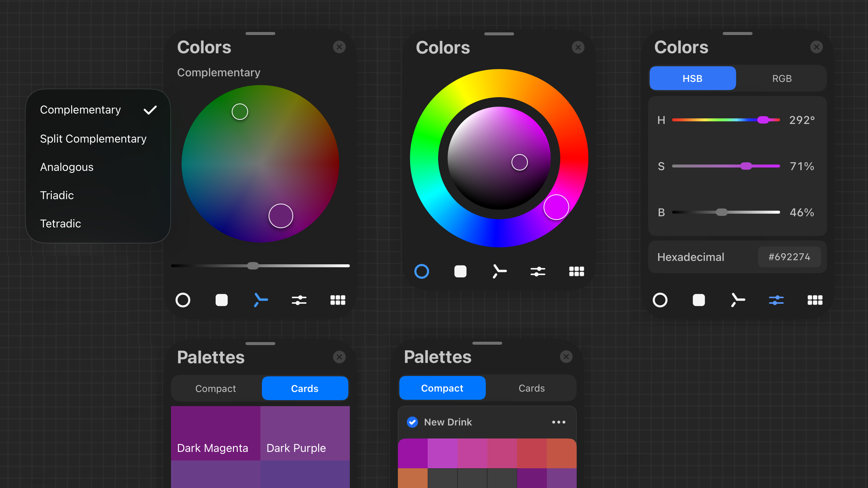Click the magenta hue ring handle

(556, 207)
